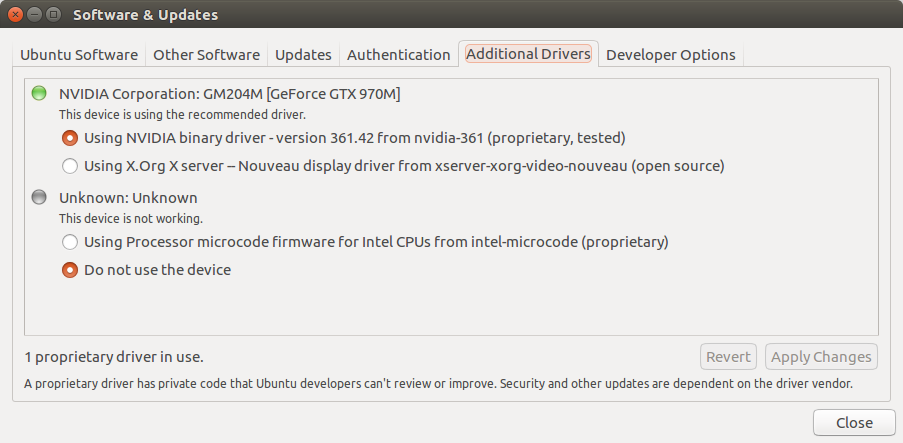Screen dimensions: 903x443
Task: Open the Other Software tab
Action: [x=207, y=55]
